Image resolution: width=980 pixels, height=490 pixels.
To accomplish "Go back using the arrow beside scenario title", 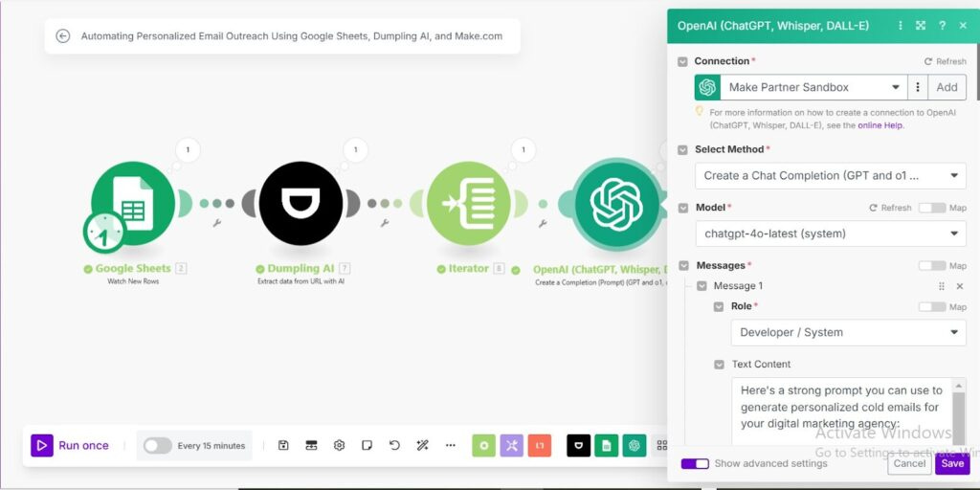I will point(63,36).
